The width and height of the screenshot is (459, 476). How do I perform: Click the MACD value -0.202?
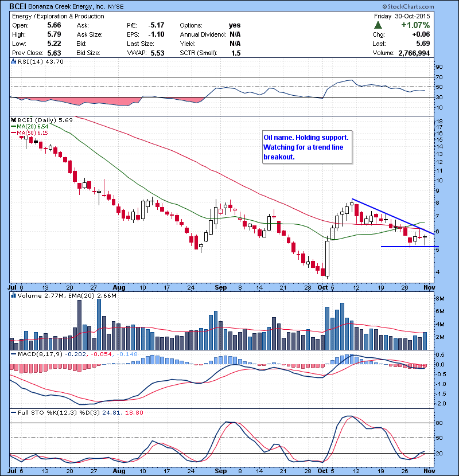[76, 354]
